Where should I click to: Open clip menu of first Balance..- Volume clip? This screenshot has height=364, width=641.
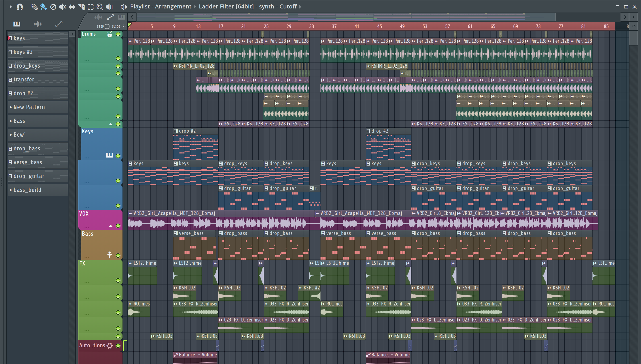[176, 355]
